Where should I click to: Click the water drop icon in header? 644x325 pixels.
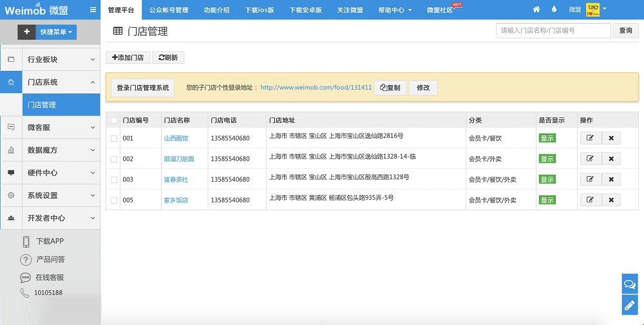click(554, 10)
